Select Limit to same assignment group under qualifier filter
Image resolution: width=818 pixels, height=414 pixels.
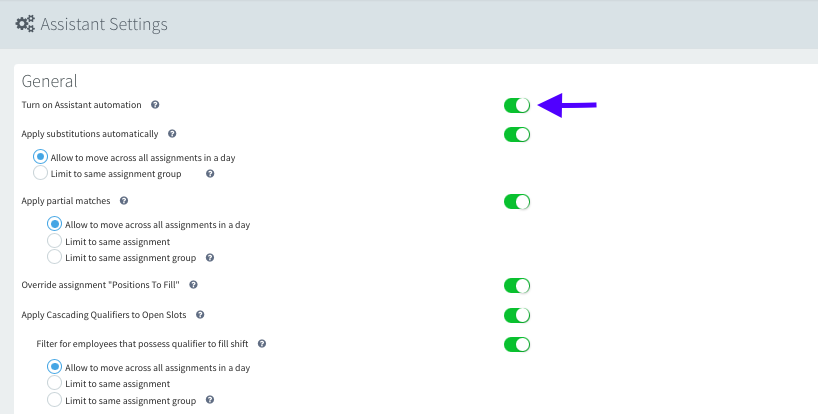54,400
